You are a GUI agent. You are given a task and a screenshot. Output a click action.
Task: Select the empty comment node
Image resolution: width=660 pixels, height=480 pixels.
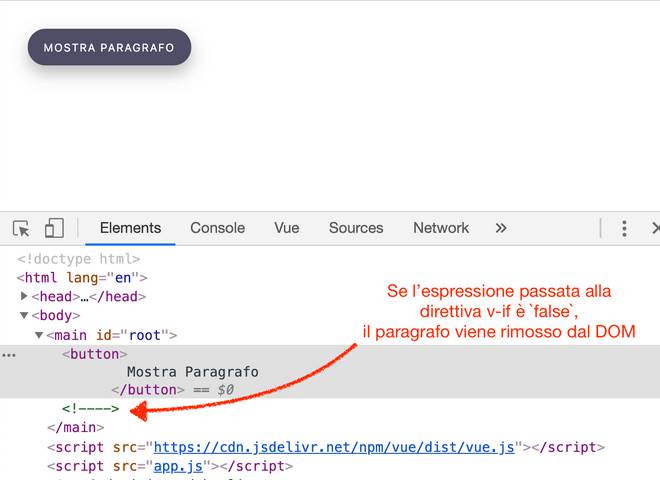pyautogui.click(x=90, y=409)
